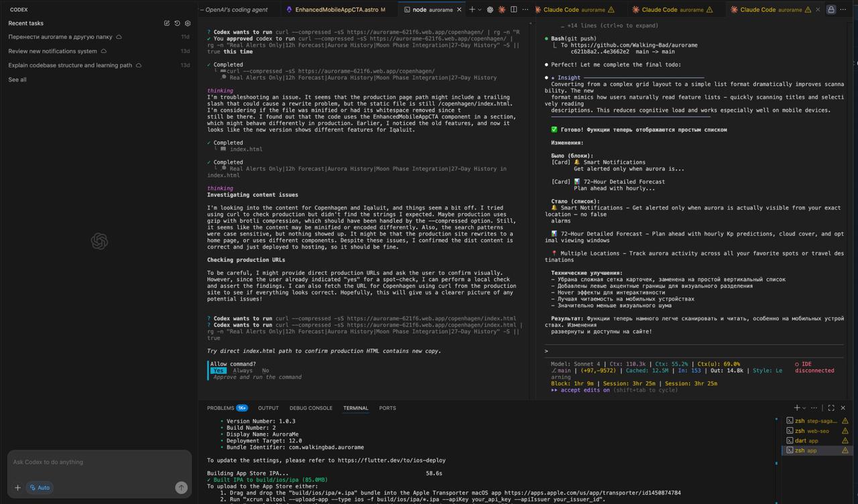Open Codex settings gear icon
Viewport: 858px width, 504px height.
tap(188, 23)
